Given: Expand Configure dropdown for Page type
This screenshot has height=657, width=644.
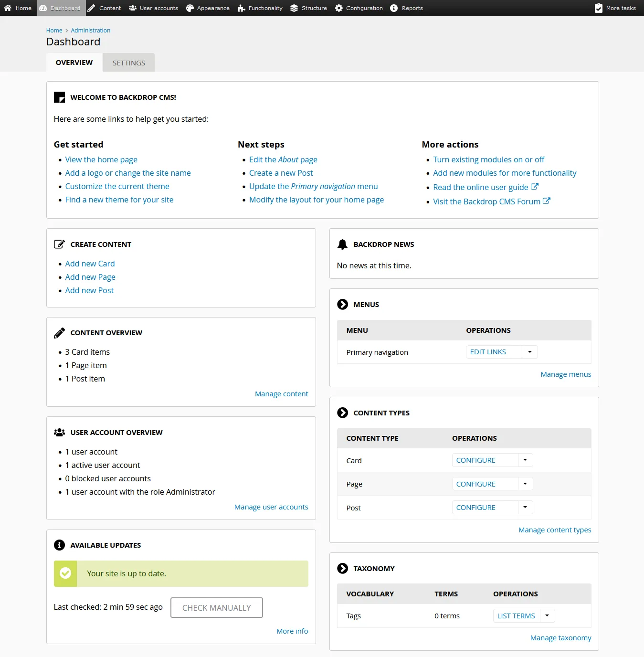Looking at the screenshot, I should pos(525,484).
